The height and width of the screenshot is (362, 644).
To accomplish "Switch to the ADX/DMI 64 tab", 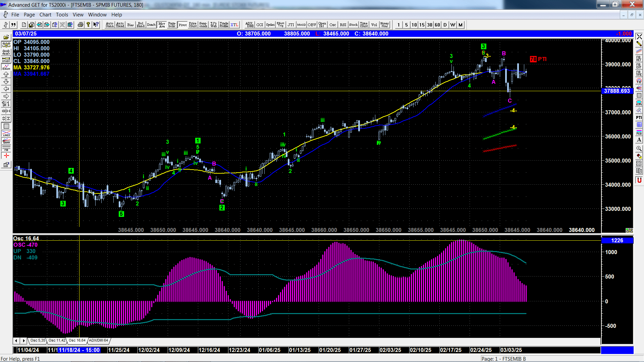I will (x=98, y=341).
